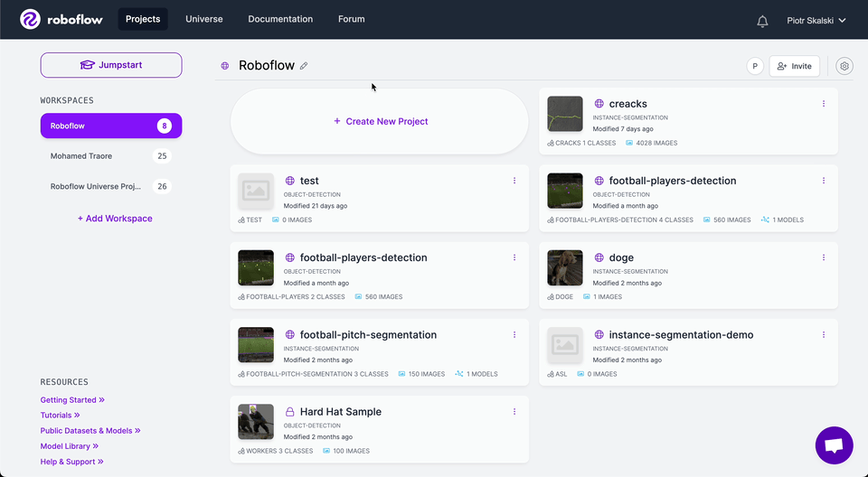Screen dimensions: 868x477
Task: Click the P member avatar
Action: (755, 67)
